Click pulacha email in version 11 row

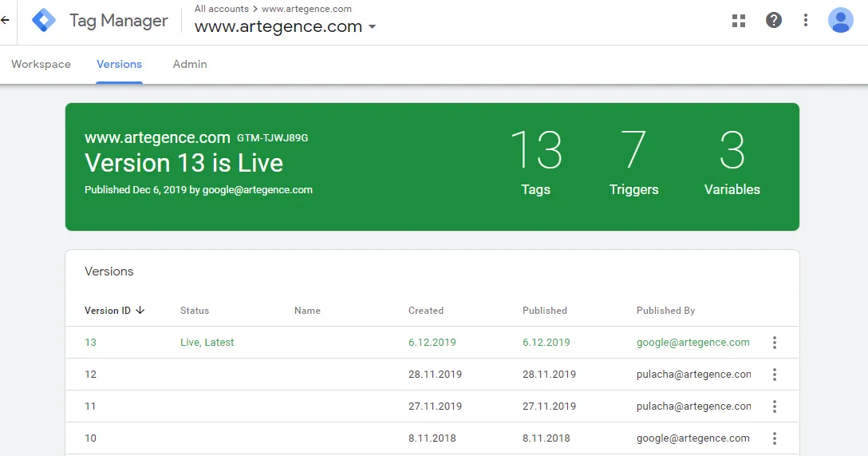point(693,406)
